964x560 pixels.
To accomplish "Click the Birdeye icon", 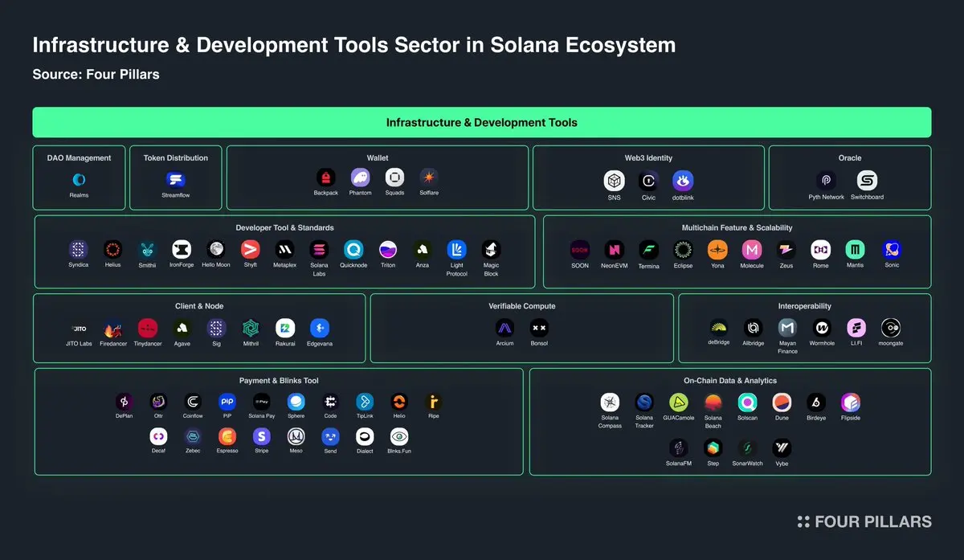I will pyautogui.click(x=816, y=403).
